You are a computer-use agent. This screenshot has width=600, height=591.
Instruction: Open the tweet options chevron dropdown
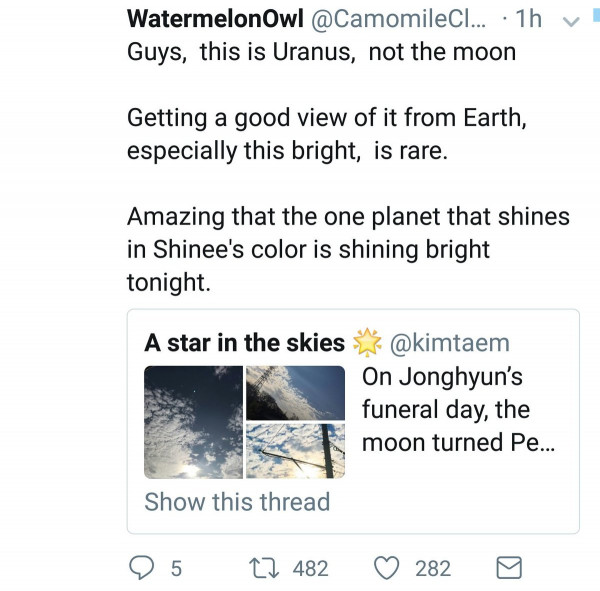pos(571,21)
